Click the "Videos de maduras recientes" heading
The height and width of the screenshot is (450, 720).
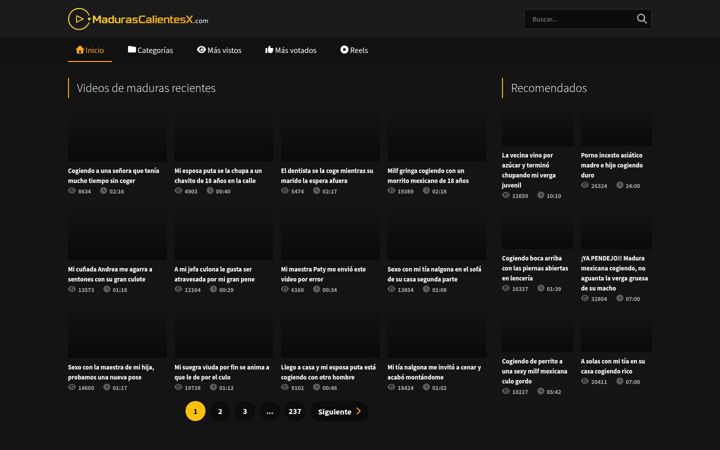pyautogui.click(x=146, y=88)
